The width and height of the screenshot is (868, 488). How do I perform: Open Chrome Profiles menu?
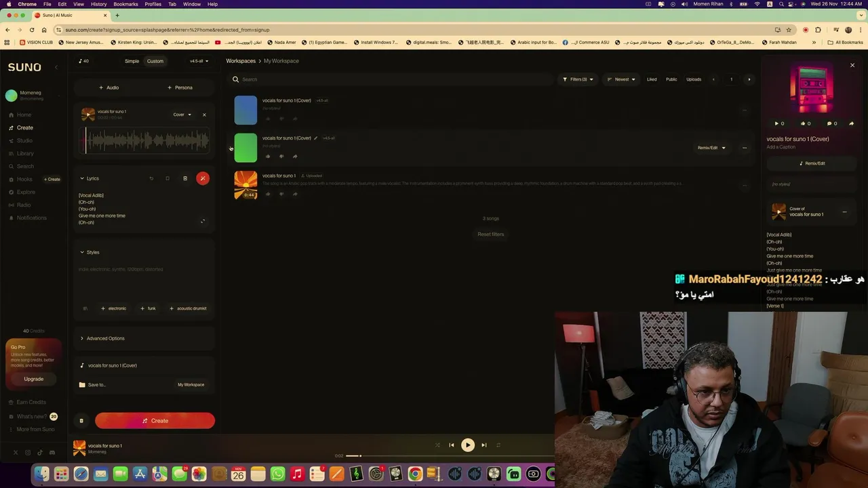[153, 4]
